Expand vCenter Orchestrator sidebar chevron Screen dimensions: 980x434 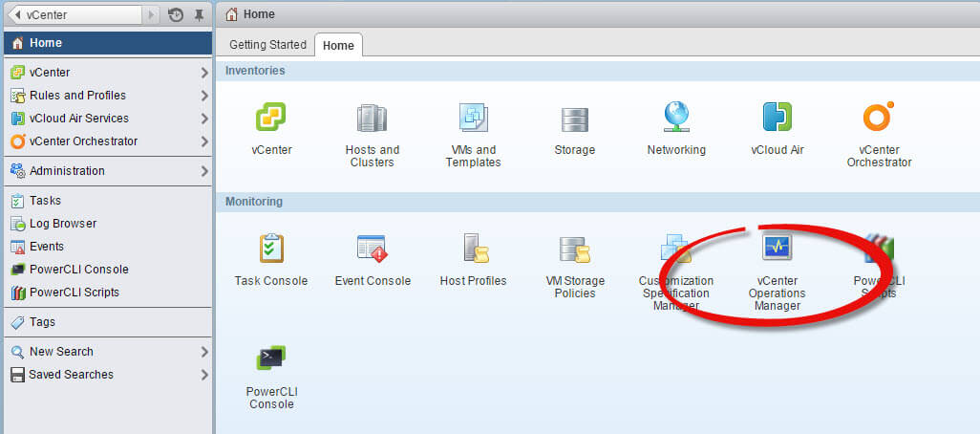pyautogui.click(x=204, y=141)
